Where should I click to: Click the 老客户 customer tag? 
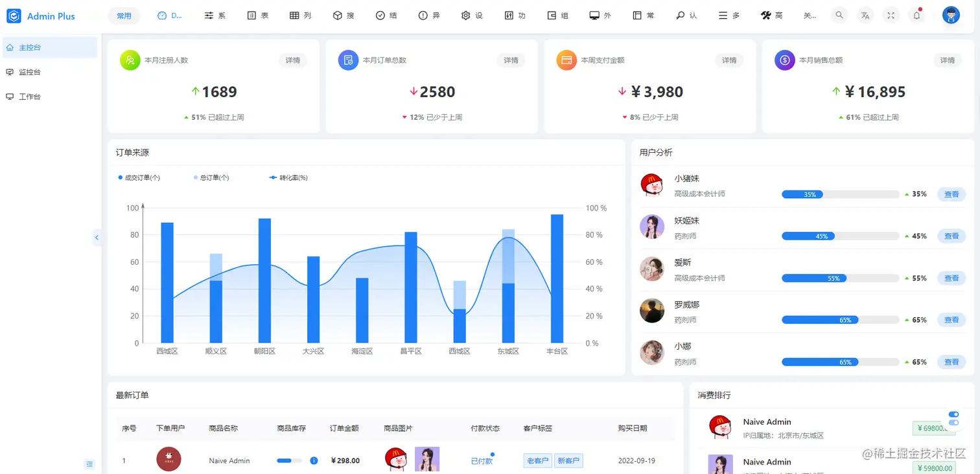click(x=537, y=460)
